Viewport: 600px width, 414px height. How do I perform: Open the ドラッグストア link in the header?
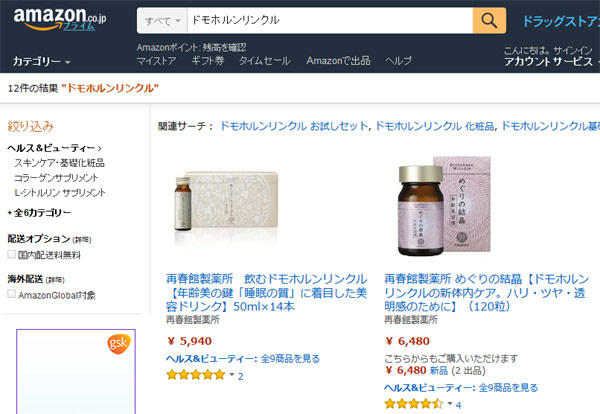561,21
